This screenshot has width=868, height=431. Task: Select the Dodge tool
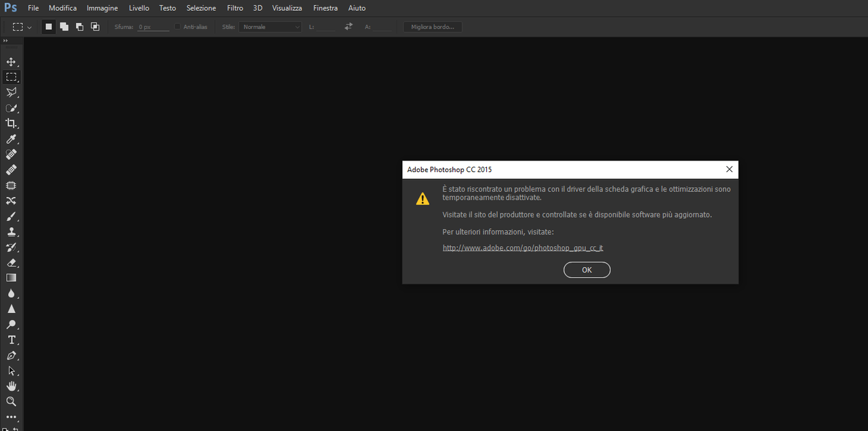point(11,325)
